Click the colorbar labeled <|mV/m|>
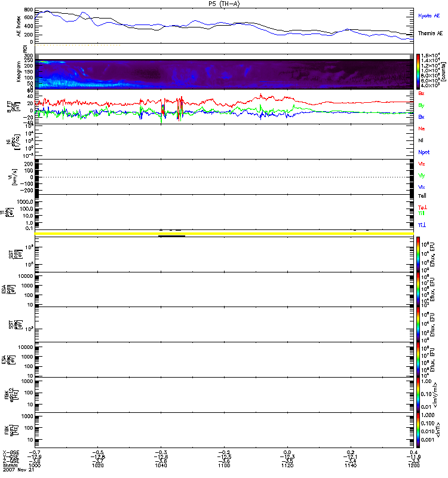The image size is (448, 478). [418, 394]
